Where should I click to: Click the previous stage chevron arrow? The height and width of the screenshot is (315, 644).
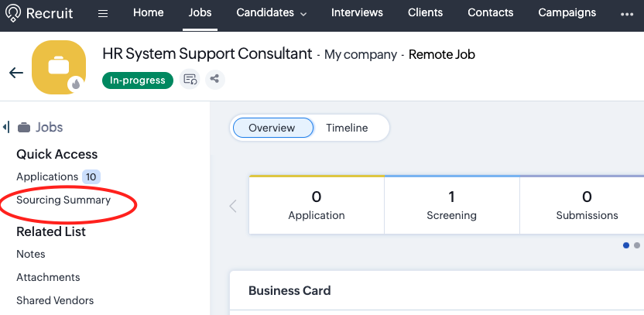pos(233,205)
